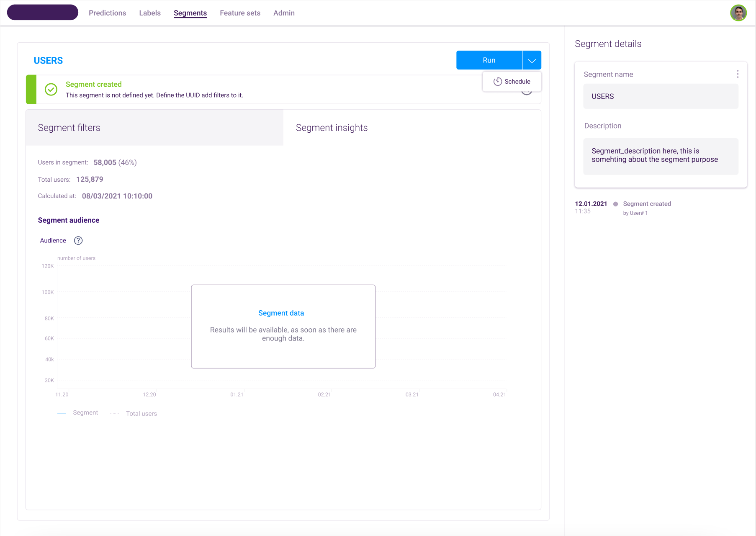Click the user profile avatar
The image size is (756, 536).
738,13
